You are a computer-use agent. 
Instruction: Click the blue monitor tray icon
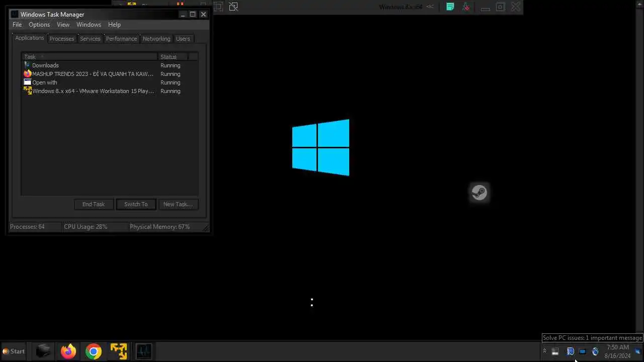583,351
